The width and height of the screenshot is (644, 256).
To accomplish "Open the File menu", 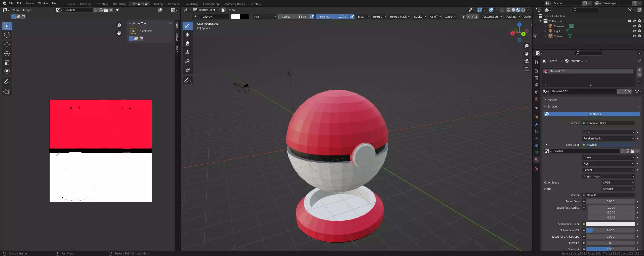I will coord(11,3).
